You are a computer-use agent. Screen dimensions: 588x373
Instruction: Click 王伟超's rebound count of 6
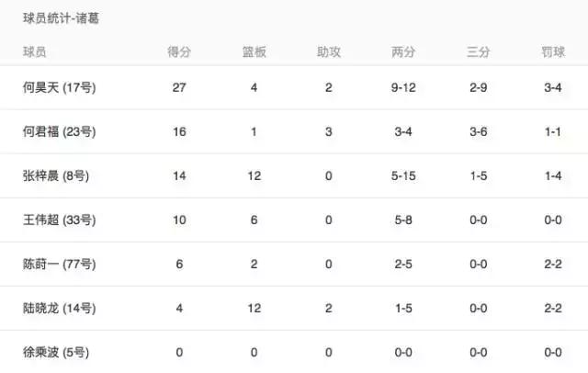(x=254, y=220)
